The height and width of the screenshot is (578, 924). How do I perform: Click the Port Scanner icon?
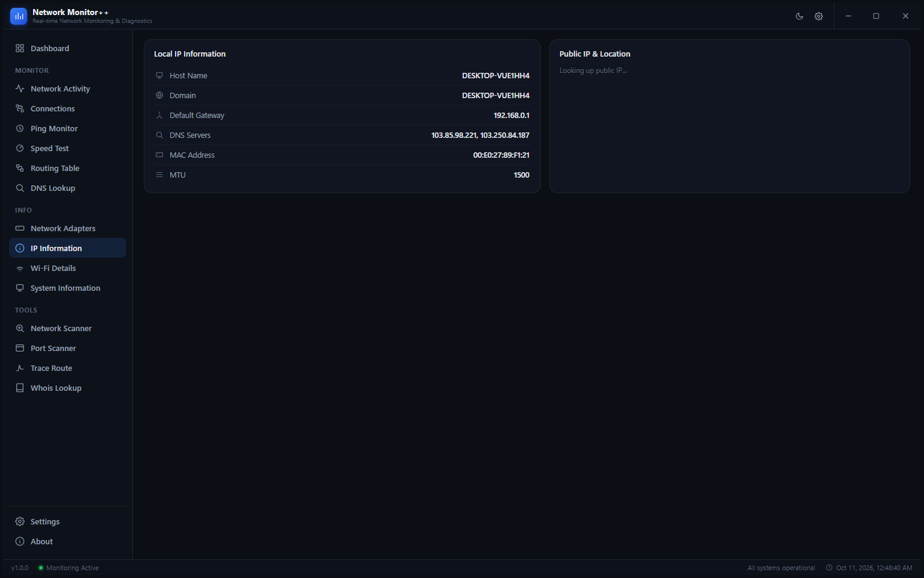(20, 348)
